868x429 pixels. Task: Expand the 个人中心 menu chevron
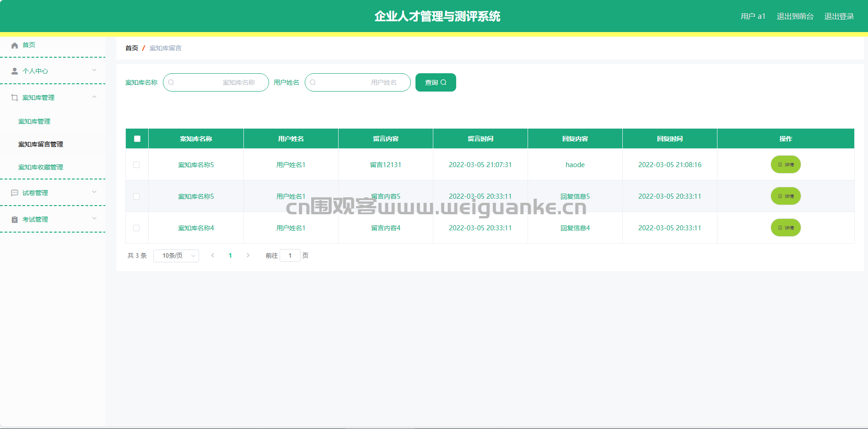click(x=94, y=70)
